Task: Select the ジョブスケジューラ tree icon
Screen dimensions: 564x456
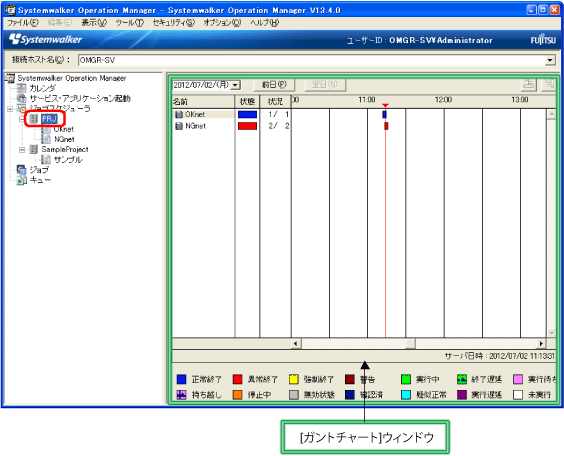Action: (x=22, y=109)
